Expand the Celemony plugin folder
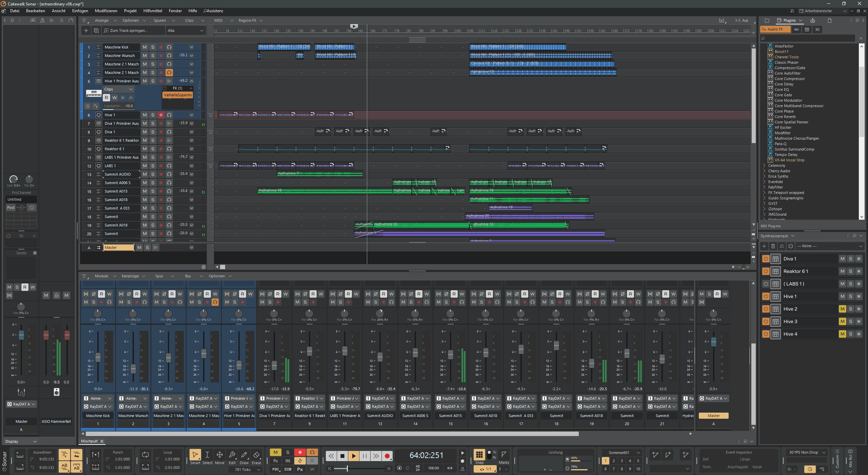The image size is (868, 475). click(x=764, y=165)
